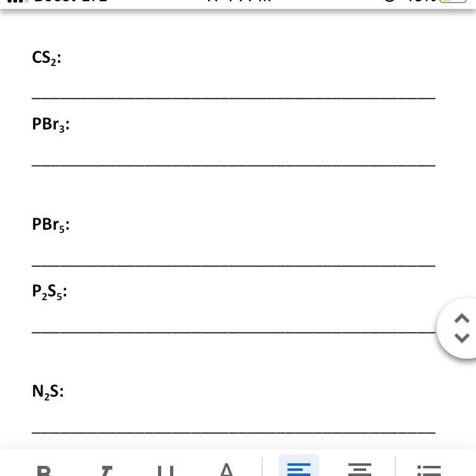
Task: Toggle Italic formatting in bottom toolbar
Action: pos(106,470)
